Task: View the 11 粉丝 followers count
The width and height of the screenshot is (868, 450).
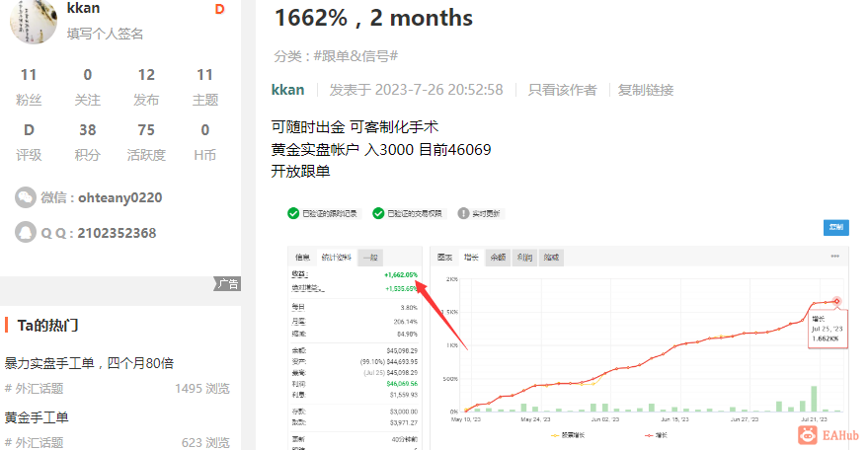Action: [29, 86]
